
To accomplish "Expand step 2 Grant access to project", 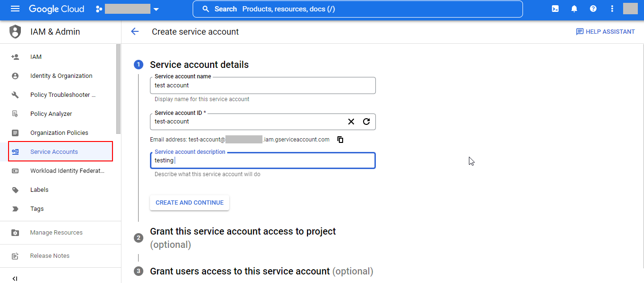I will click(243, 232).
